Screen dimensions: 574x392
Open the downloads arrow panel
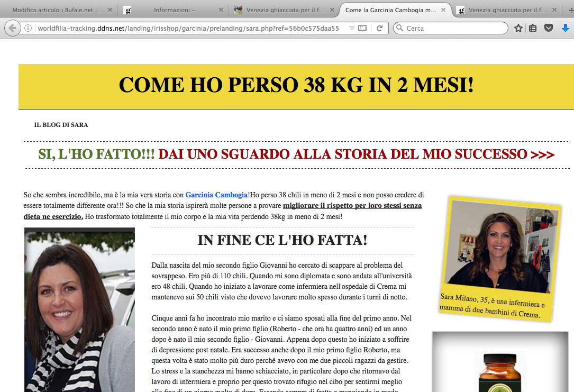pos(565,29)
